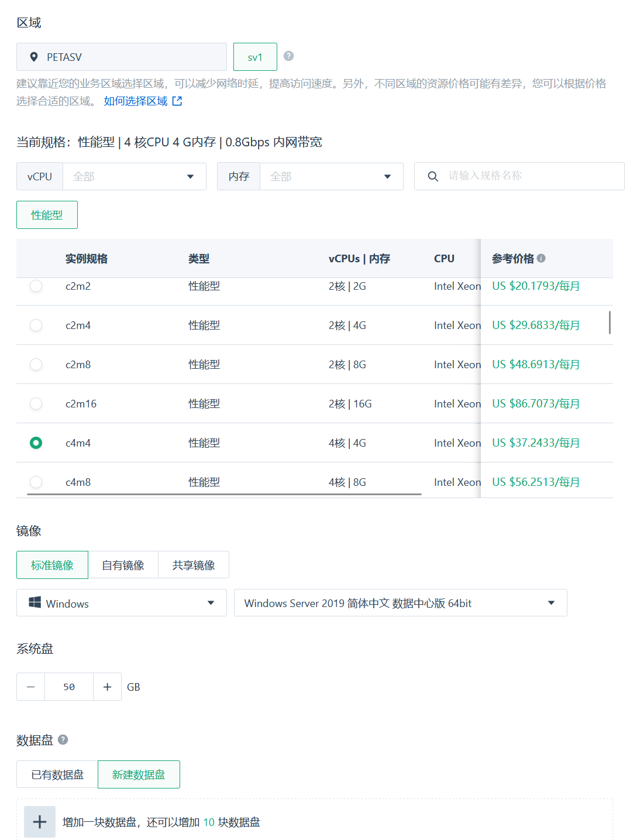
Task: Switch to 共享镜像 tab
Action: click(x=194, y=565)
